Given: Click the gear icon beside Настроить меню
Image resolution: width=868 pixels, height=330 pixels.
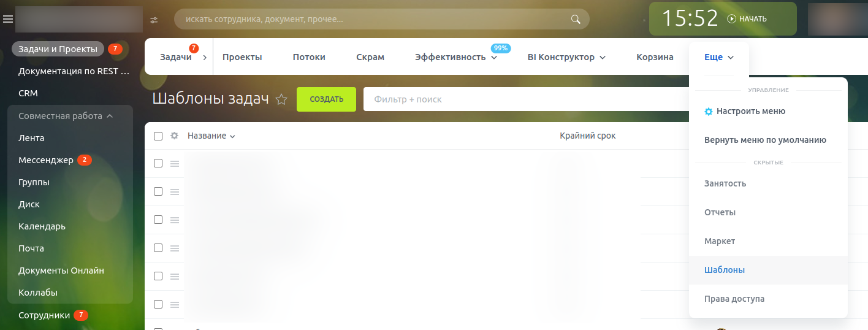Looking at the screenshot, I should pos(709,112).
